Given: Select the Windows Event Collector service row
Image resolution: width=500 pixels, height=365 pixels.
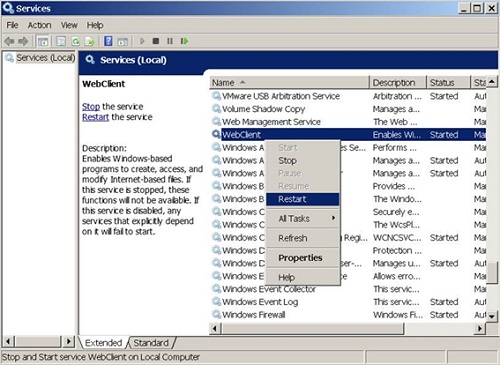Looking at the screenshot, I should tap(348, 289).
